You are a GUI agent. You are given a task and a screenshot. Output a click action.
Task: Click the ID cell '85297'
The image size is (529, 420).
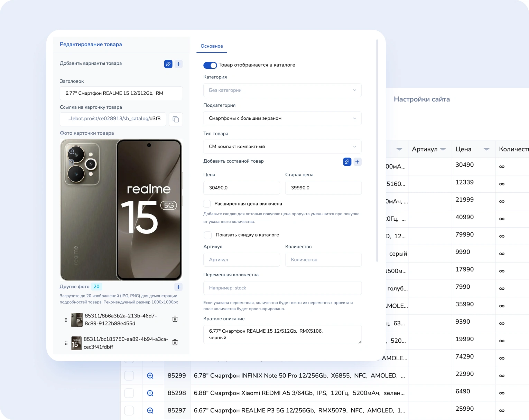pyautogui.click(x=177, y=411)
